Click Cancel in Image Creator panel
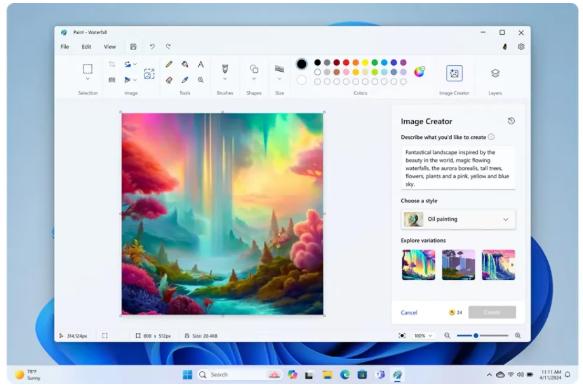 (x=409, y=312)
